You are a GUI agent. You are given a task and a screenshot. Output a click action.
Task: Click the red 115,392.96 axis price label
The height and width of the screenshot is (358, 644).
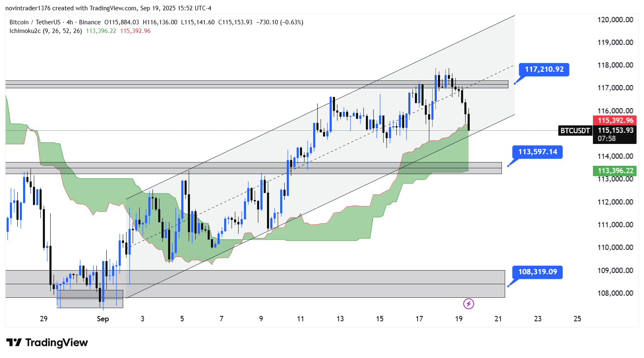coord(615,120)
